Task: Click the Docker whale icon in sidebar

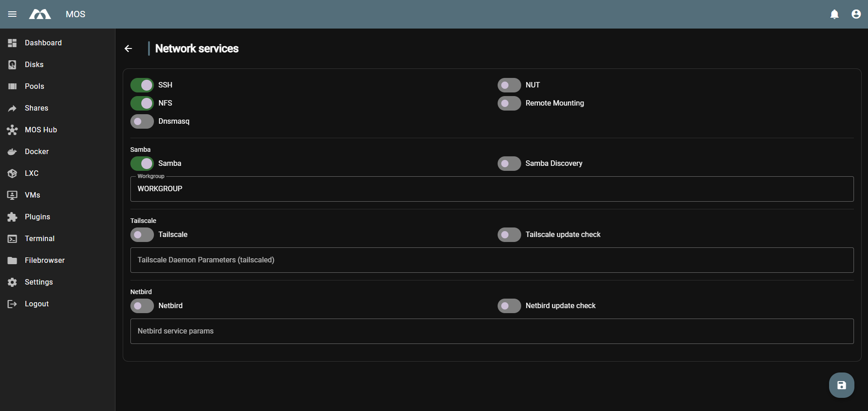Action: click(12, 152)
